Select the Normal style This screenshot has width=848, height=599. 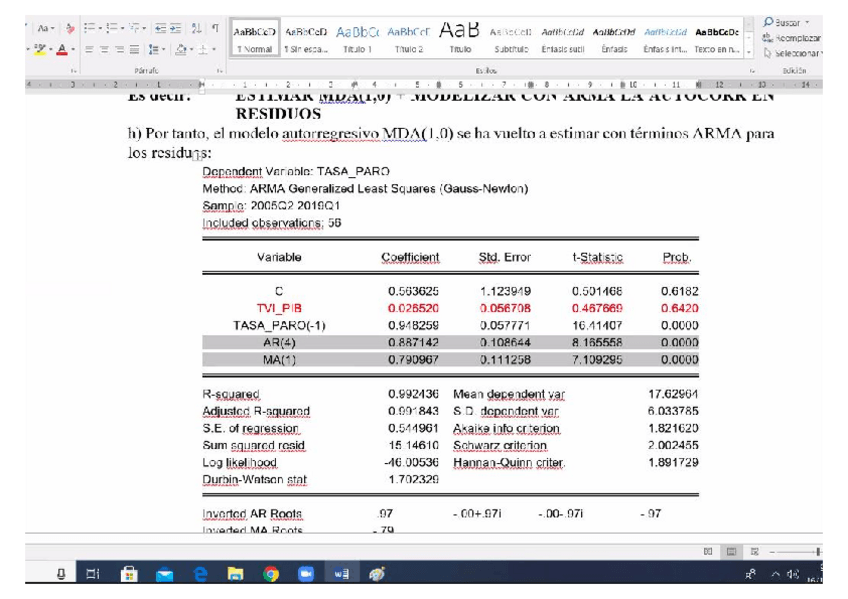coord(254,39)
